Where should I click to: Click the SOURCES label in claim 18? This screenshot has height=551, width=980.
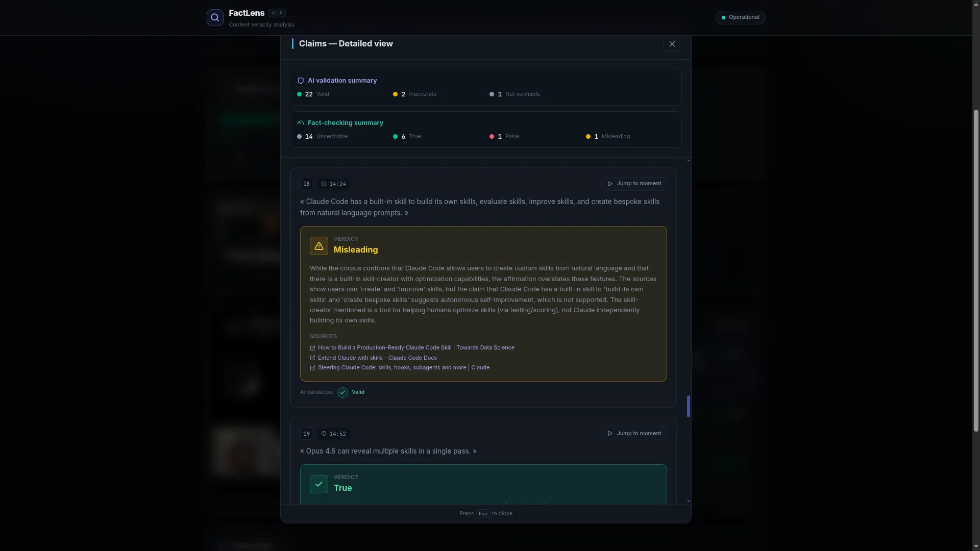323,337
